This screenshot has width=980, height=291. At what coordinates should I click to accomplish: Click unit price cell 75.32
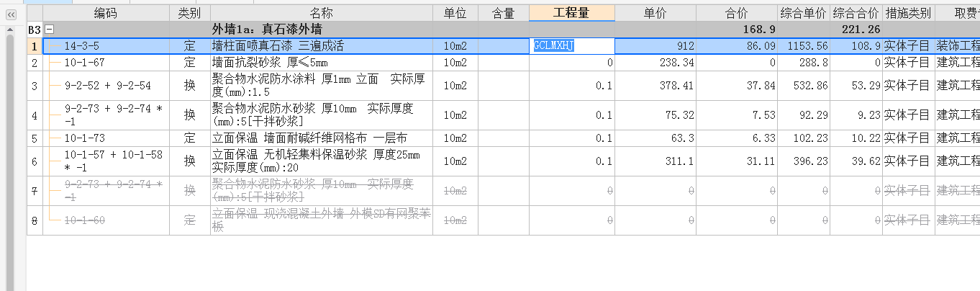pos(655,115)
